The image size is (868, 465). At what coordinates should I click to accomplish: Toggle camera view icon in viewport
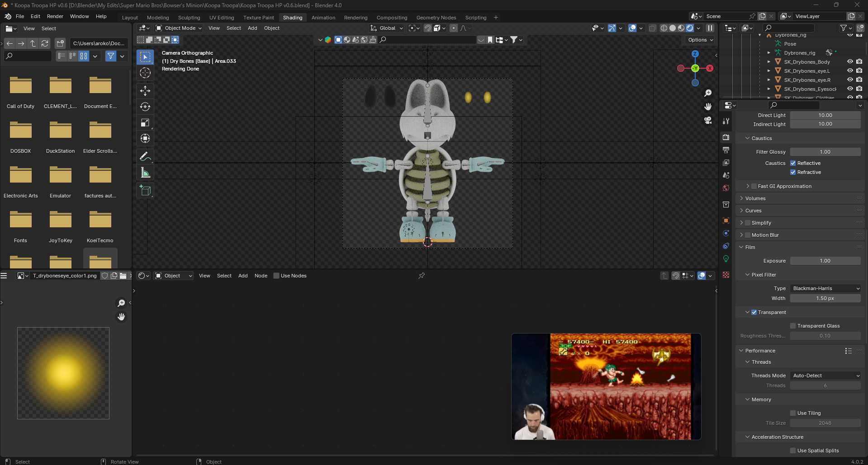[708, 120]
